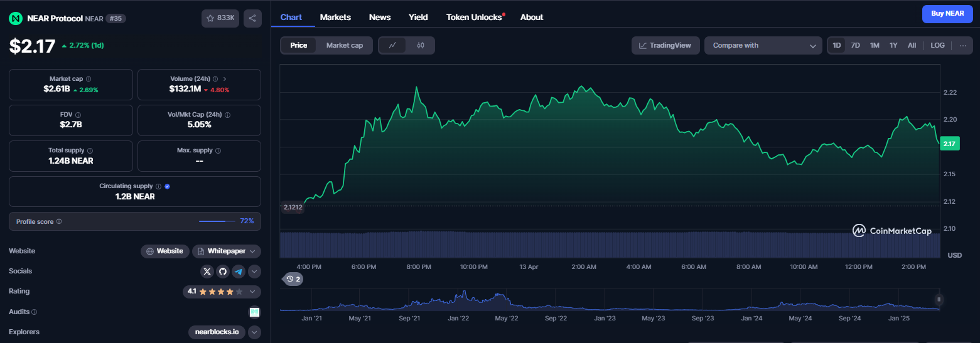Image resolution: width=980 pixels, height=343 pixels.
Task: Select the line chart icon
Action: point(393,45)
